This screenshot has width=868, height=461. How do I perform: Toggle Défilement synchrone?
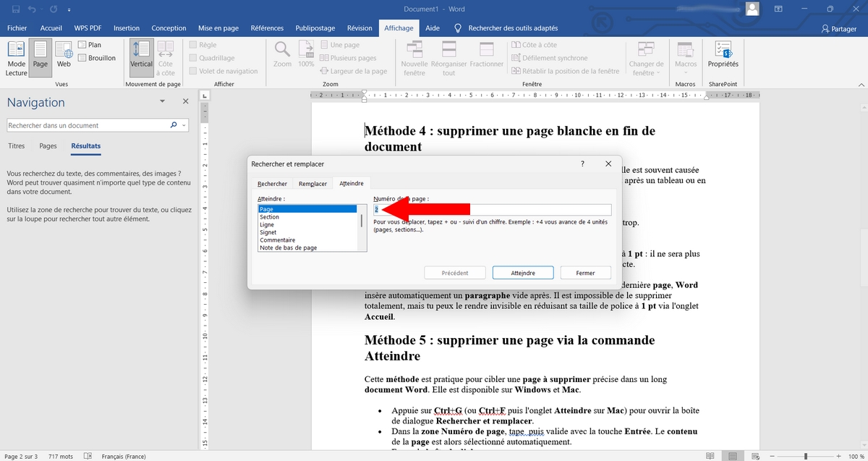(549, 58)
